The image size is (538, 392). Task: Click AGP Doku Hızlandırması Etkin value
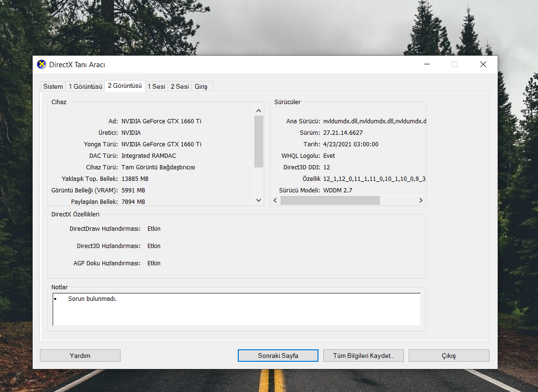click(x=154, y=263)
